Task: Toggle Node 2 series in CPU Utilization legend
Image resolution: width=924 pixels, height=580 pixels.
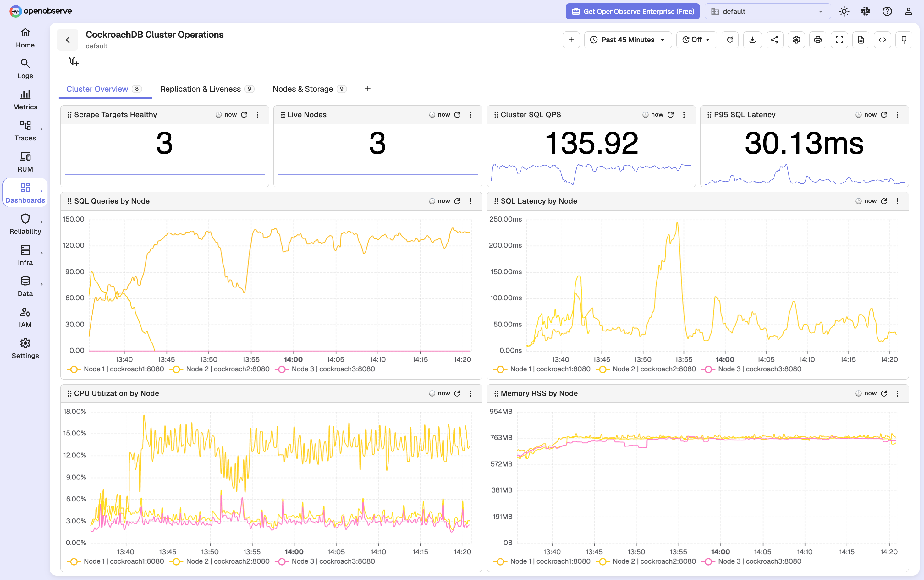Action: [219, 561]
